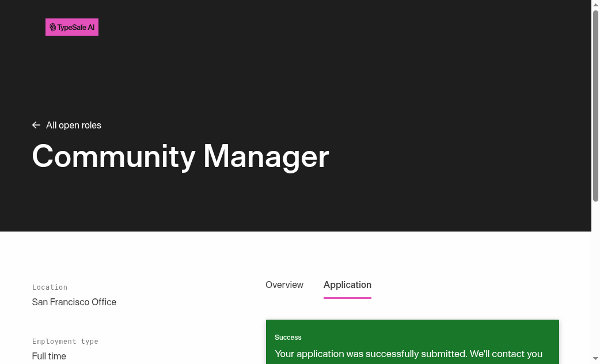The image size is (600, 364).
Task: Click the San Francisco Office location value
Action: [x=74, y=302]
